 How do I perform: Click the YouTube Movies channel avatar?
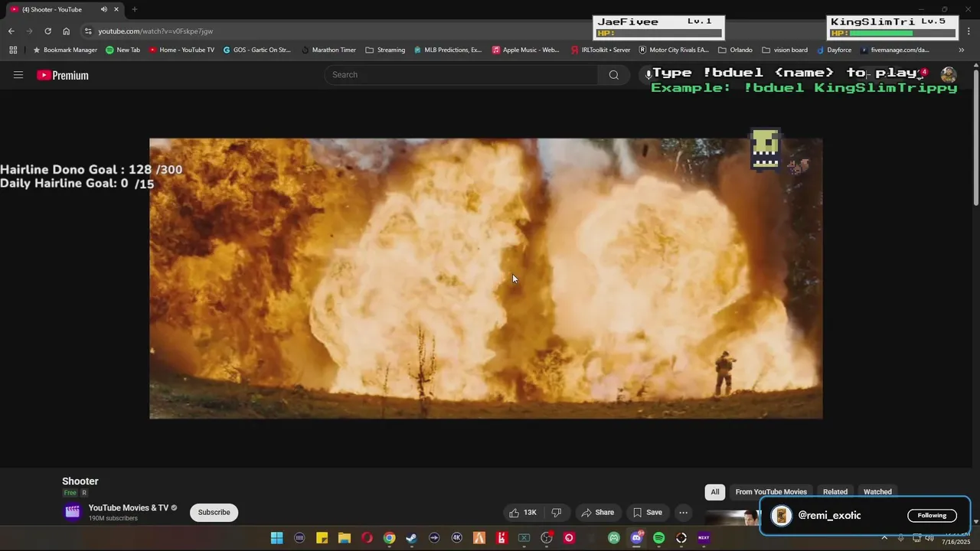coord(73,512)
